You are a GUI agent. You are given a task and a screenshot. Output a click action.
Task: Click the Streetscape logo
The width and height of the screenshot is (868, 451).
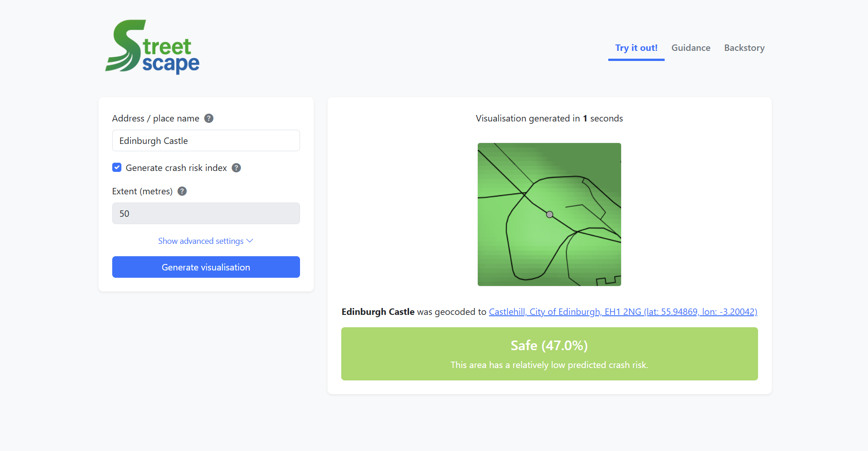(x=153, y=47)
